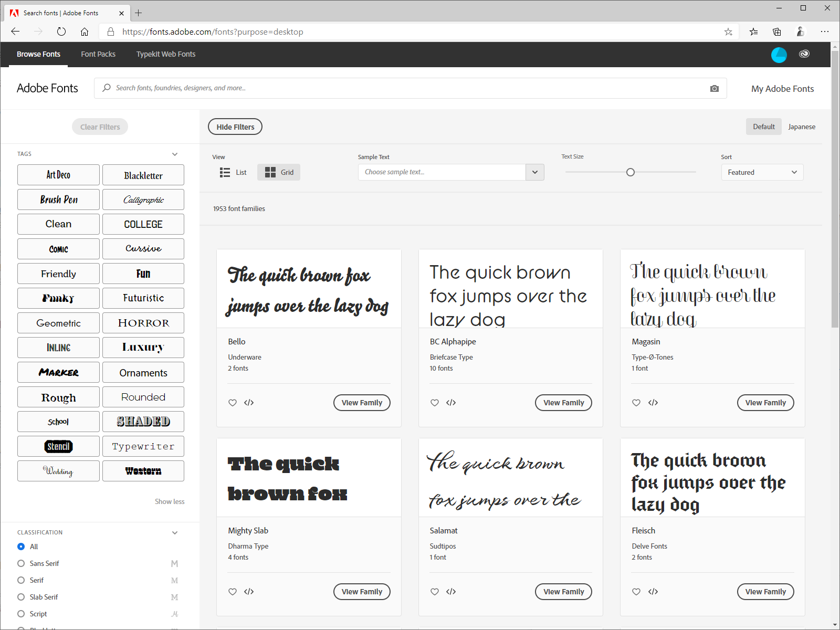Open My Adobe Fonts link

point(782,89)
